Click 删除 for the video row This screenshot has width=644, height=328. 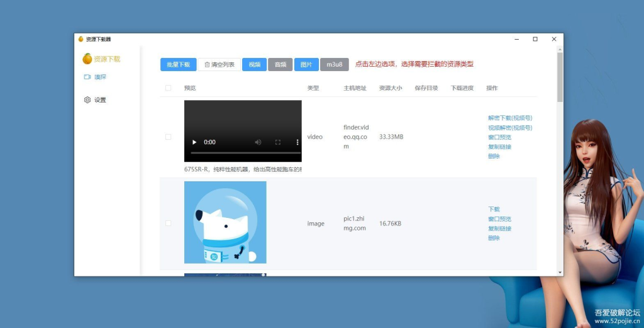click(494, 156)
